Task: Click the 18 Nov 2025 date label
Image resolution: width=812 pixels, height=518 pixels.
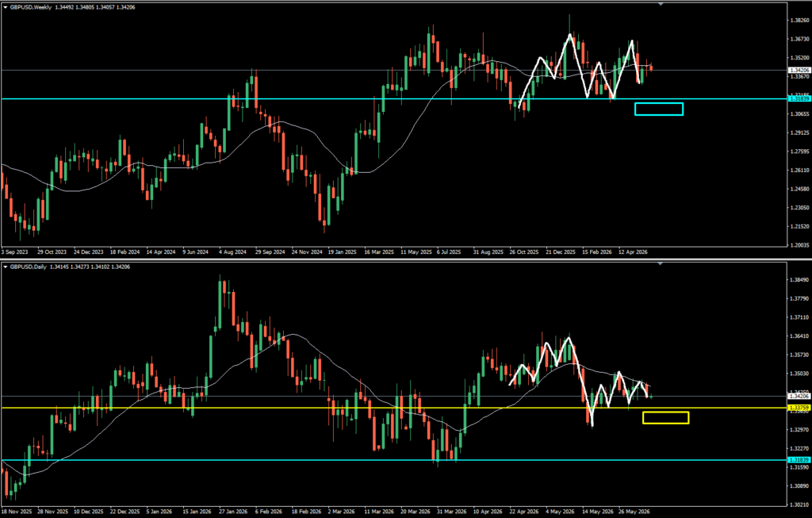Action: pyautogui.click(x=17, y=512)
